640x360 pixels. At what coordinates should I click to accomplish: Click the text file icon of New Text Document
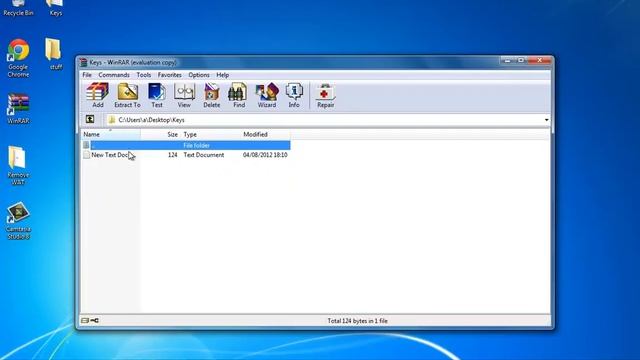(86, 155)
